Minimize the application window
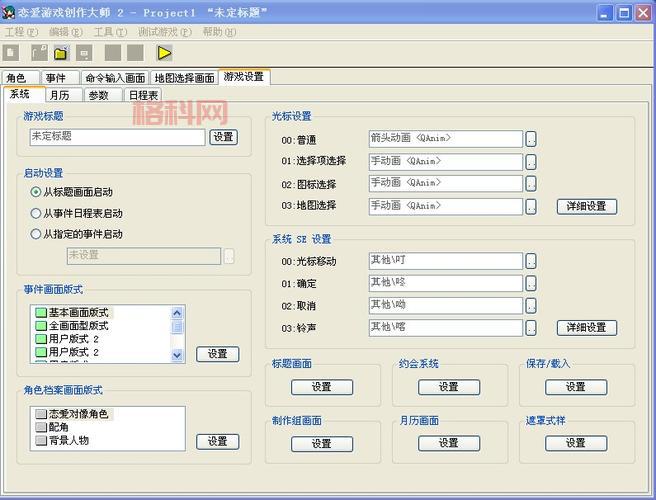This screenshot has height=500, width=656. 604,13
